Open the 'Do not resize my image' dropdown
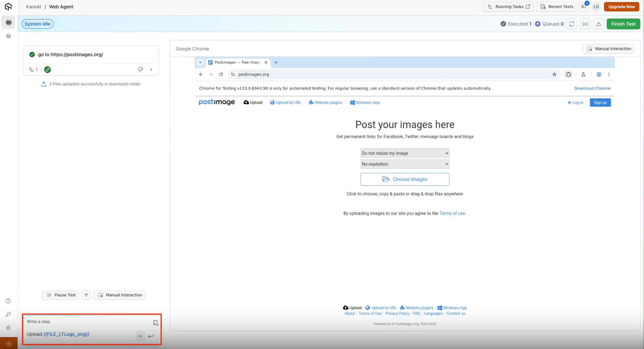This screenshot has height=349, width=644. pyautogui.click(x=404, y=153)
